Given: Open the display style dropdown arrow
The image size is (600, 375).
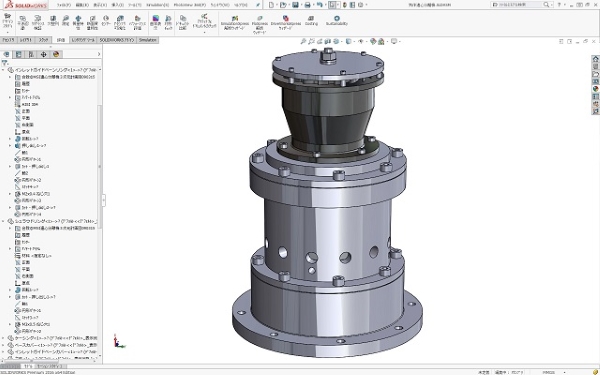Looking at the screenshot, I should pos(354,41).
